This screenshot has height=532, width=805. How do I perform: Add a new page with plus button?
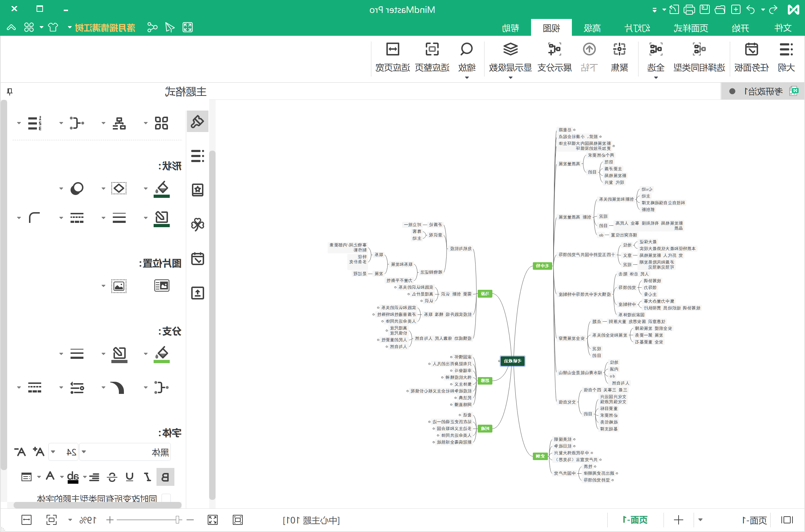pyautogui.click(x=679, y=520)
